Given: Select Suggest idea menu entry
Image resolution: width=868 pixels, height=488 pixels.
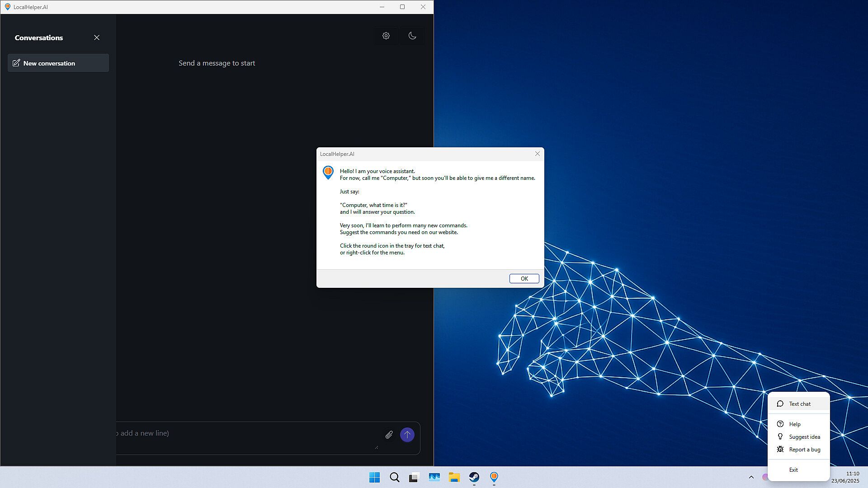Looking at the screenshot, I should click(804, 436).
